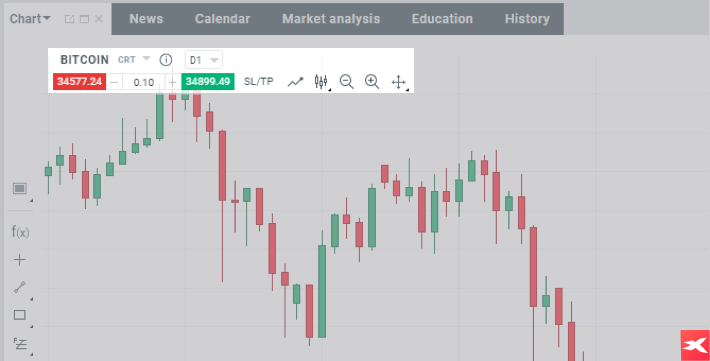Open the Calendar tab
Image resolution: width=710 pixels, height=361 pixels.
click(222, 19)
